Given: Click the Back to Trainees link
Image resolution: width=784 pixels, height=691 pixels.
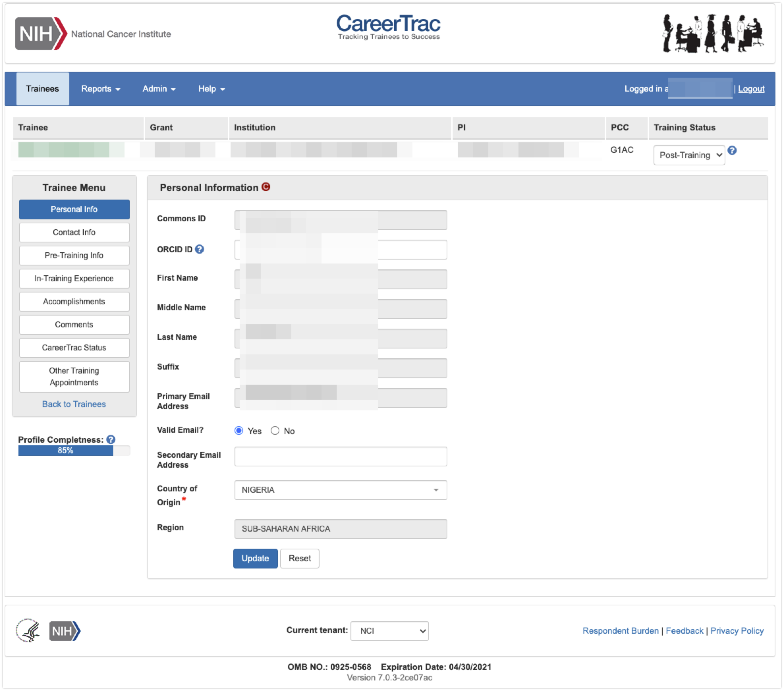Looking at the screenshot, I should coord(74,404).
